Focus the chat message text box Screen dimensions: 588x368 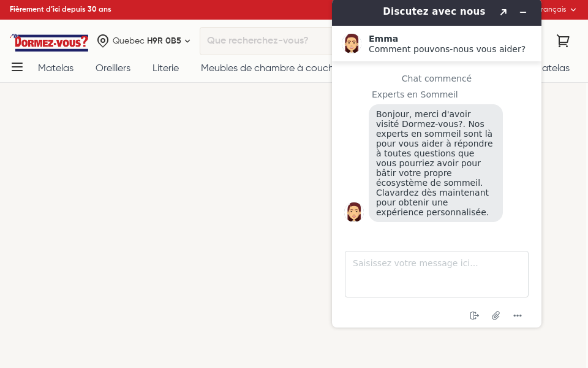(x=436, y=274)
